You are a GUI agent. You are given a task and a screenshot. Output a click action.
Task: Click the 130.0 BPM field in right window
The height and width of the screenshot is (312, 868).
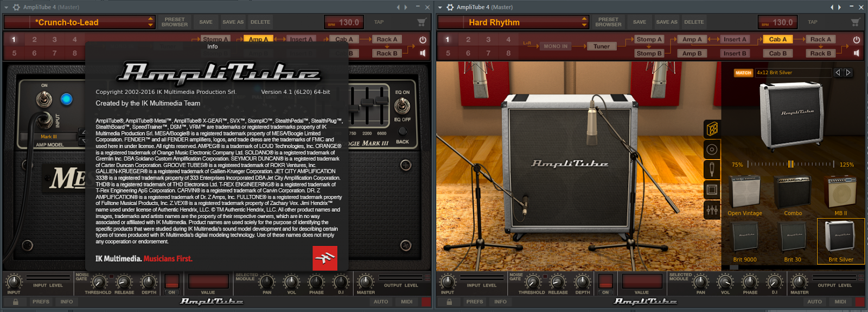777,22
